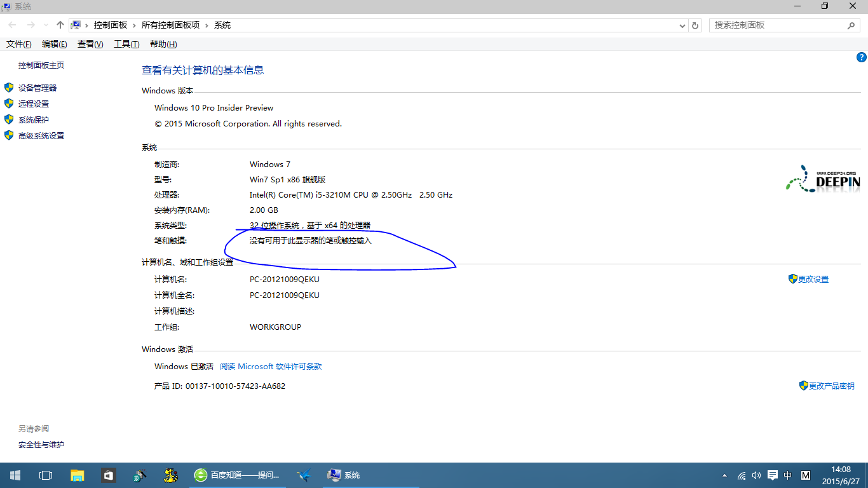Click the computer icon in the address bar

pos(76,25)
